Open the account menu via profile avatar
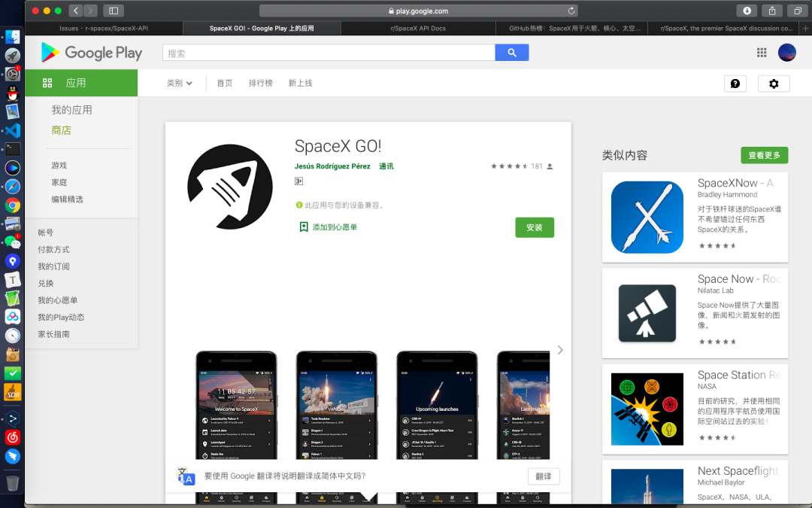Viewport: 812px width, 508px height. coord(789,52)
